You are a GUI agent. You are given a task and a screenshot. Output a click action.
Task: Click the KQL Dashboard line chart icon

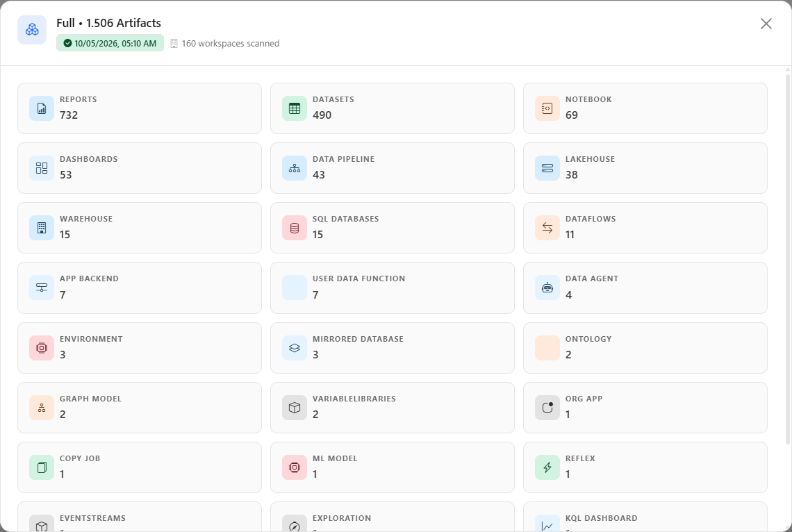coord(547,526)
